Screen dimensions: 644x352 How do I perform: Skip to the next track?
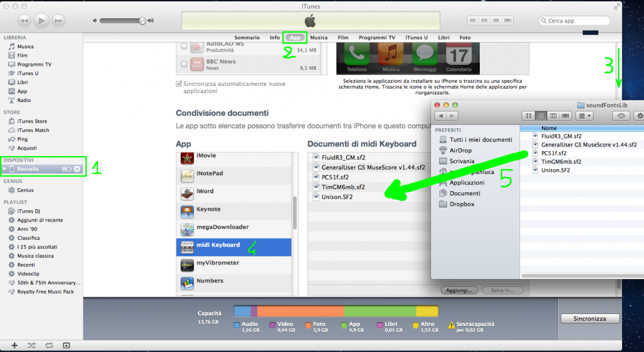click(58, 21)
